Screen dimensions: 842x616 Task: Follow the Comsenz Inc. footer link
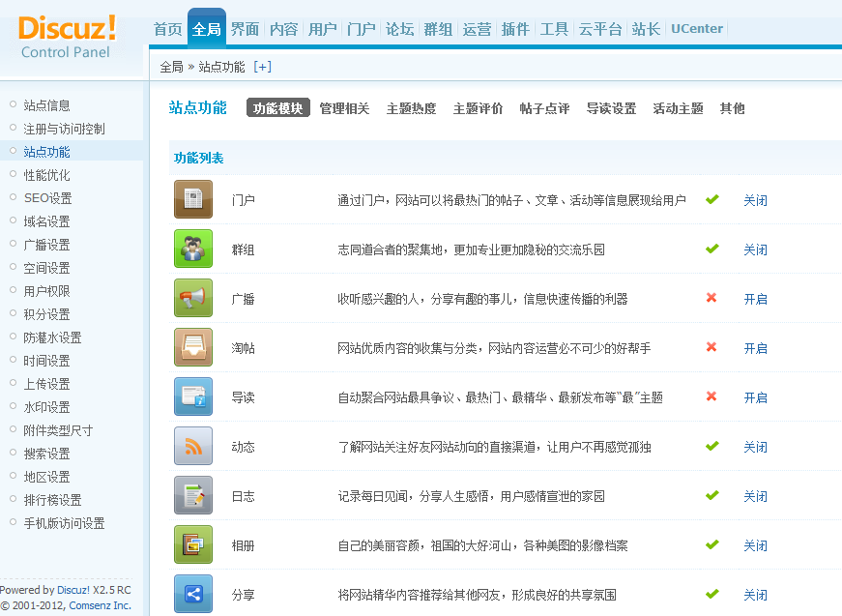click(x=100, y=605)
